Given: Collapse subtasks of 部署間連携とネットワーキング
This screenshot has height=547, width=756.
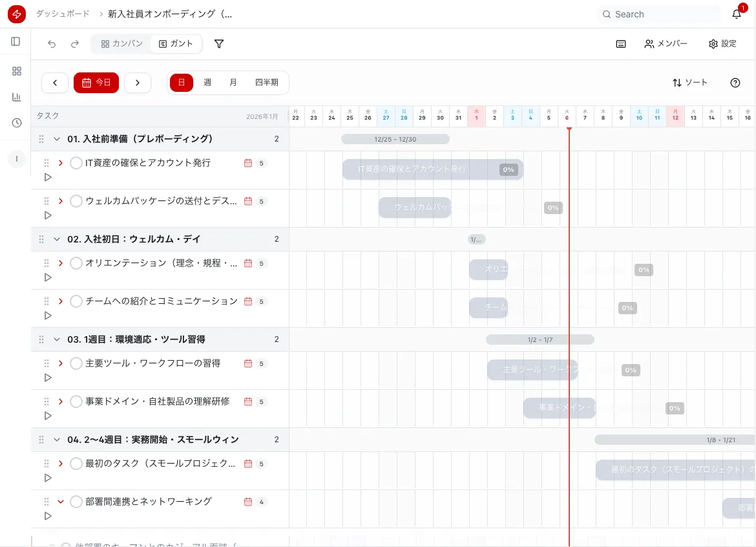Looking at the screenshot, I should 61,502.
